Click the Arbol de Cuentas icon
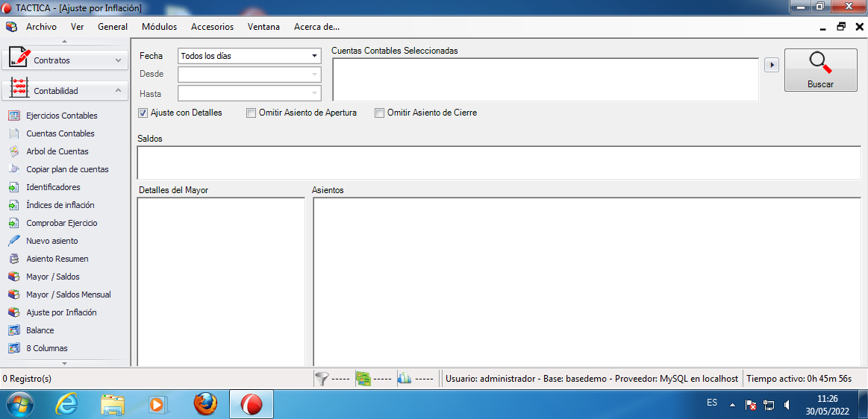Screen dimensions: 868x419 (x=14, y=151)
